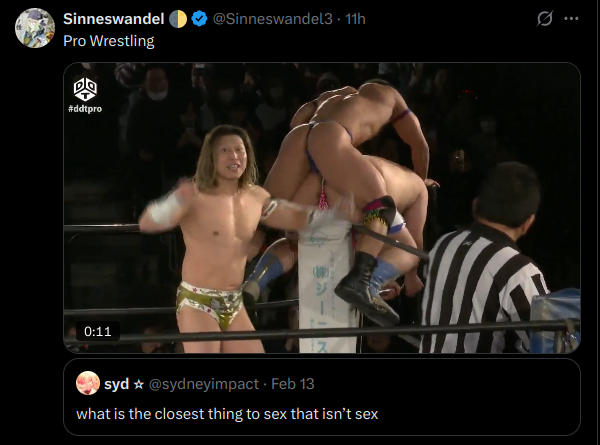Screen dimensions: 600x445
Task: Click the Pro Wrestling tweet text
Action: (x=109, y=41)
